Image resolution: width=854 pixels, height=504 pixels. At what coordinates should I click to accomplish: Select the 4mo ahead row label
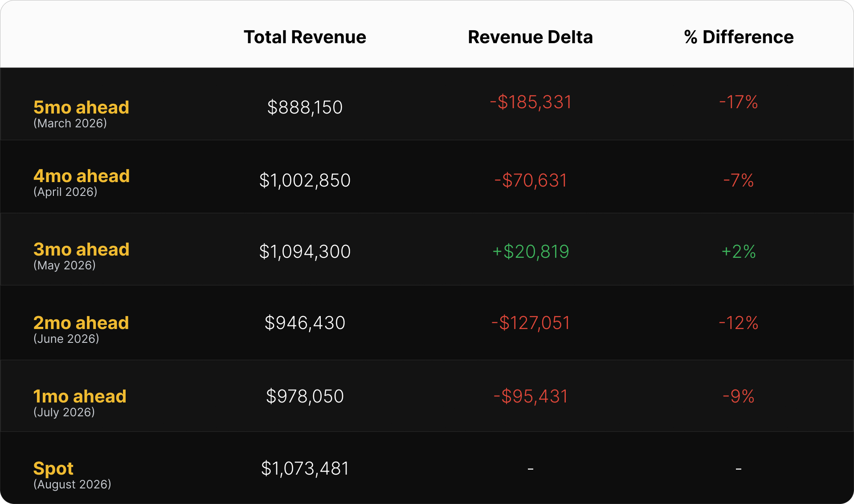82,176
